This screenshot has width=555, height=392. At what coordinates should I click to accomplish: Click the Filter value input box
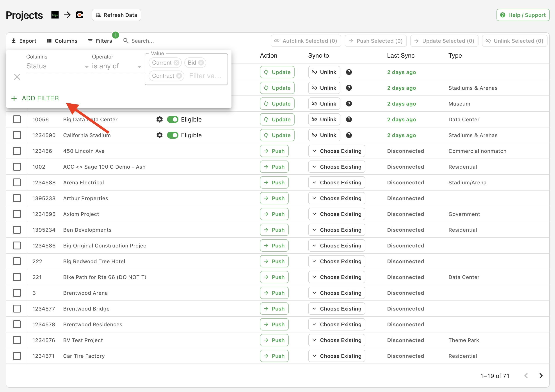tap(205, 76)
